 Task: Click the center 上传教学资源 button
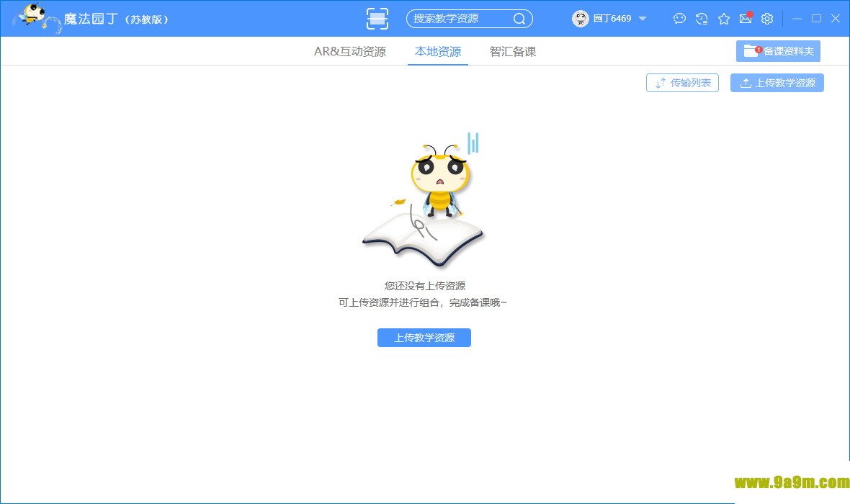pos(424,338)
